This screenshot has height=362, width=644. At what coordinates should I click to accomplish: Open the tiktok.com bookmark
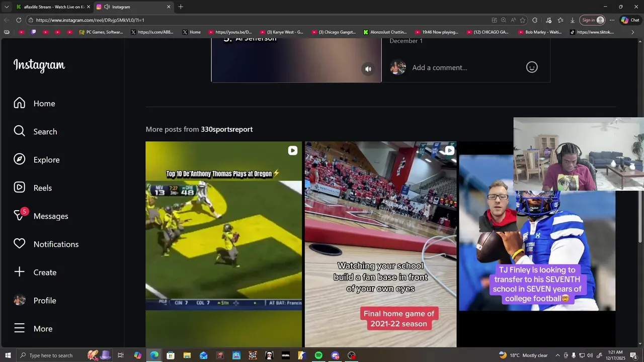[592, 32]
